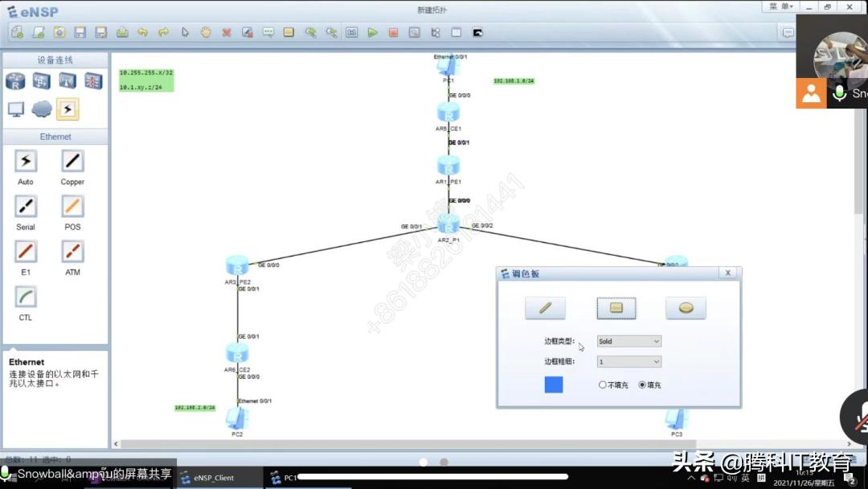This screenshot has height=489, width=868.
Task: Click the text note toolbar icon
Action: point(268,32)
